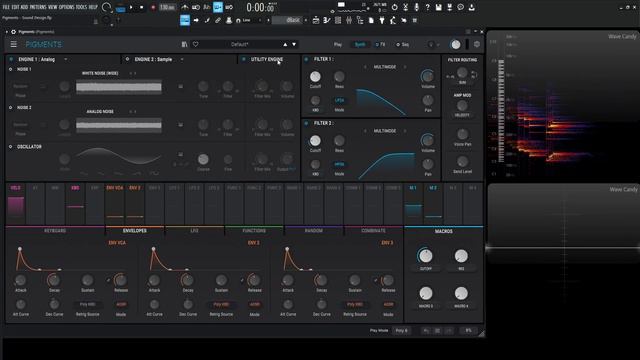Click the draw pencil tool in toolbar
640x360 pixels.
click(207, 20)
